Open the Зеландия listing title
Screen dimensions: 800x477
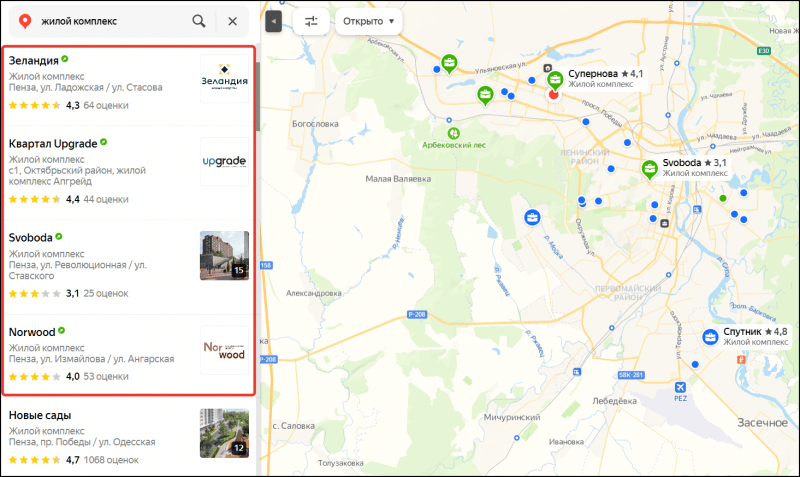pyautogui.click(x=32, y=60)
